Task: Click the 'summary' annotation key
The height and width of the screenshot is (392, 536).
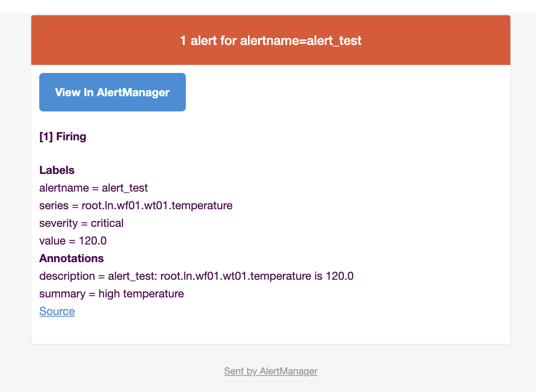Action: (x=62, y=294)
